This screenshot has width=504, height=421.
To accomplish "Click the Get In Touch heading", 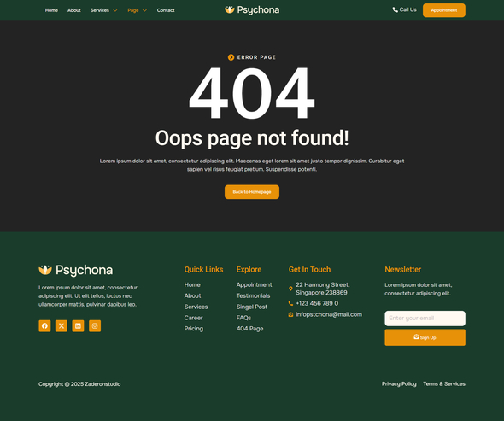I will (309, 269).
